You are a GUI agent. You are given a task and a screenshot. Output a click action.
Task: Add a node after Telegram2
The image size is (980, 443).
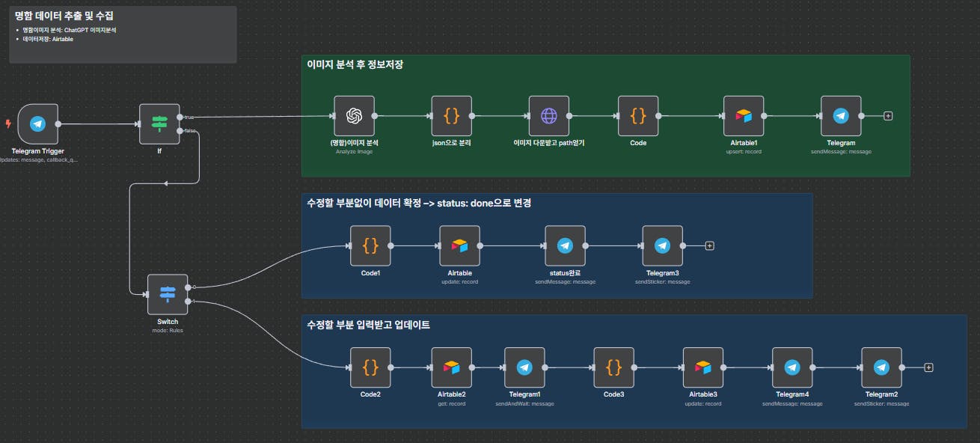tap(928, 367)
